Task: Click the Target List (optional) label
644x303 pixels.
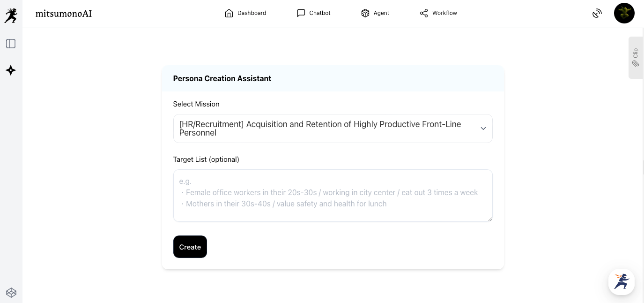Action: [x=206, y=159]
